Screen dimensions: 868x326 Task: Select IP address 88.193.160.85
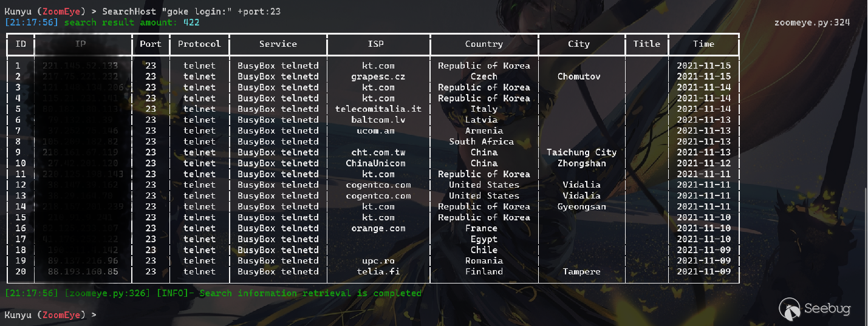(x=83, y=271)
